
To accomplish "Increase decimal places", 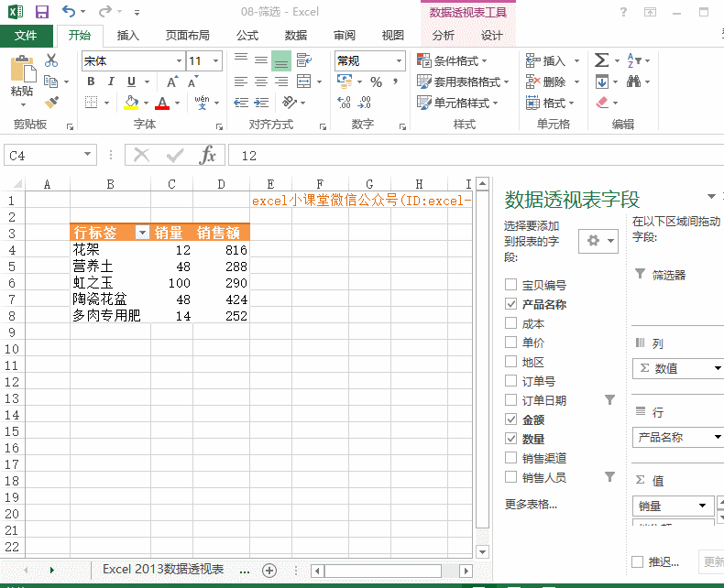I will (x=344, y=102).
